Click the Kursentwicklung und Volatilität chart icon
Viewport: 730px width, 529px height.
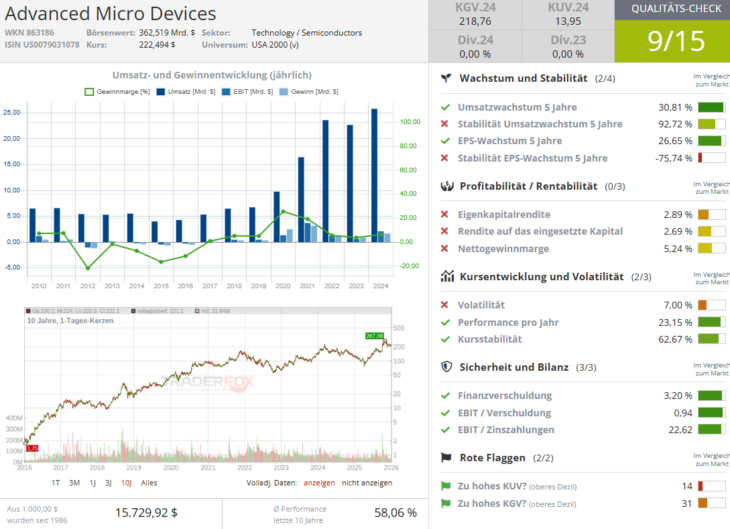pyautogui.click(x=446, y=276)
